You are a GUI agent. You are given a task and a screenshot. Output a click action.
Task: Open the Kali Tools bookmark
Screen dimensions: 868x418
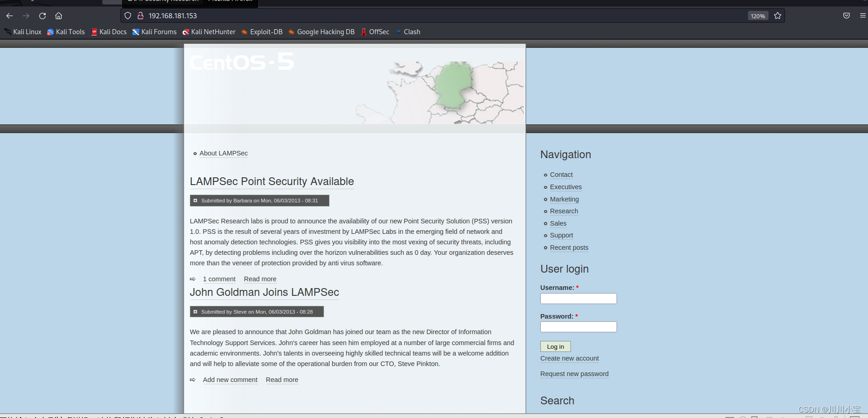(66, 32)
